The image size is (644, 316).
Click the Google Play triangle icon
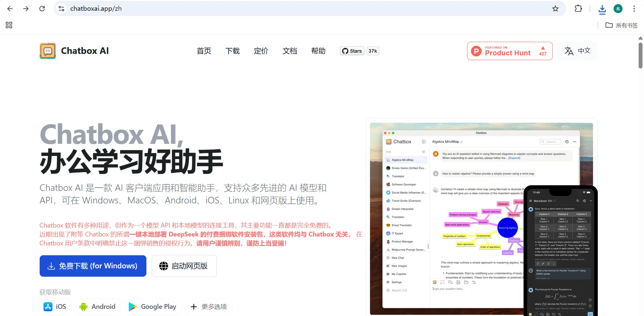coord(133,307)
